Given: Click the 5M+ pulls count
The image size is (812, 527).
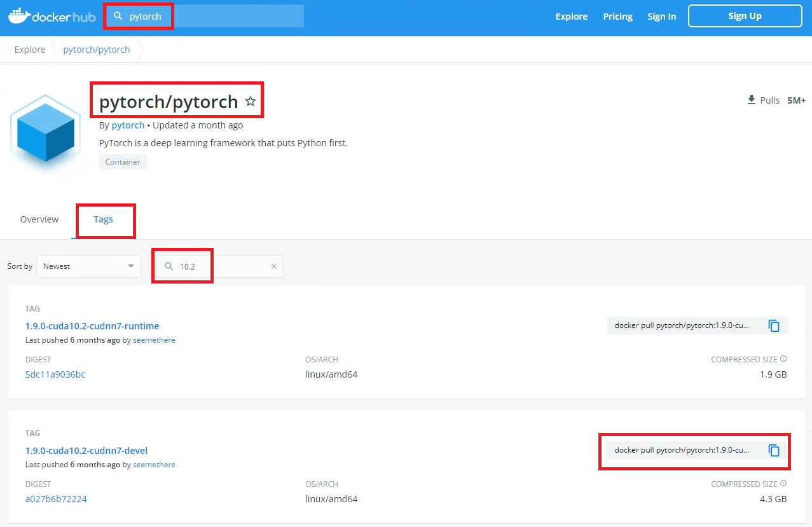Looking at the screenshot, I should 797,100.
